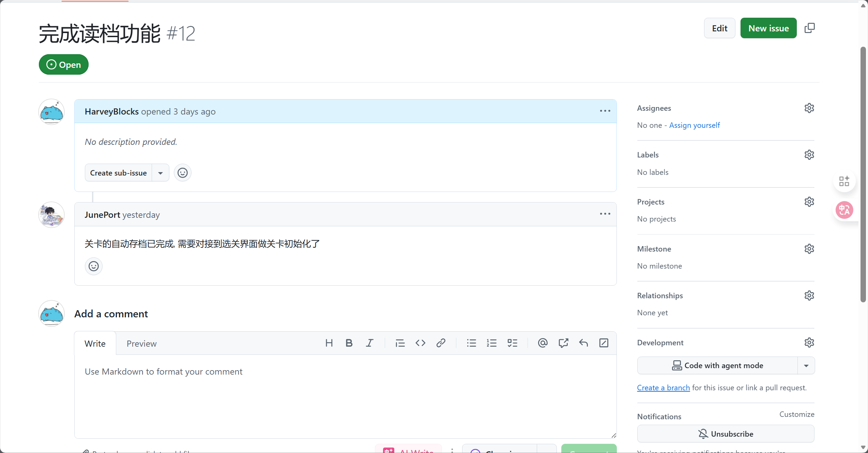Expand the Code with agent mode dropdown
Screen dimensions: 868x453
[x=806, y=365]
